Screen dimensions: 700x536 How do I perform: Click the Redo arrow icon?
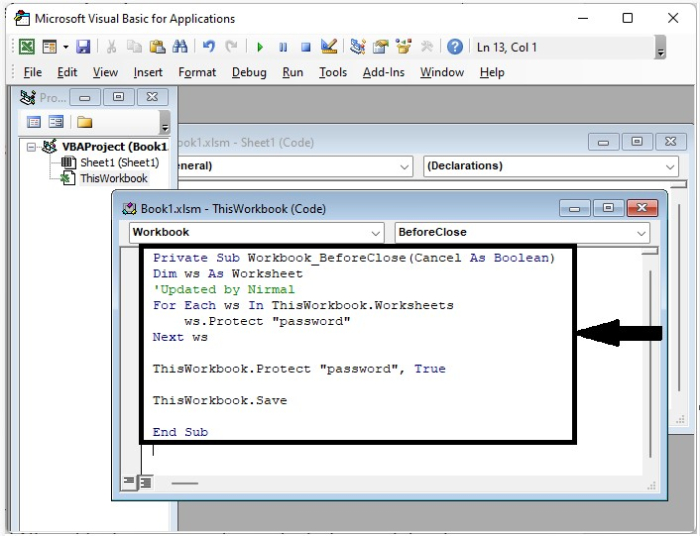231,46
